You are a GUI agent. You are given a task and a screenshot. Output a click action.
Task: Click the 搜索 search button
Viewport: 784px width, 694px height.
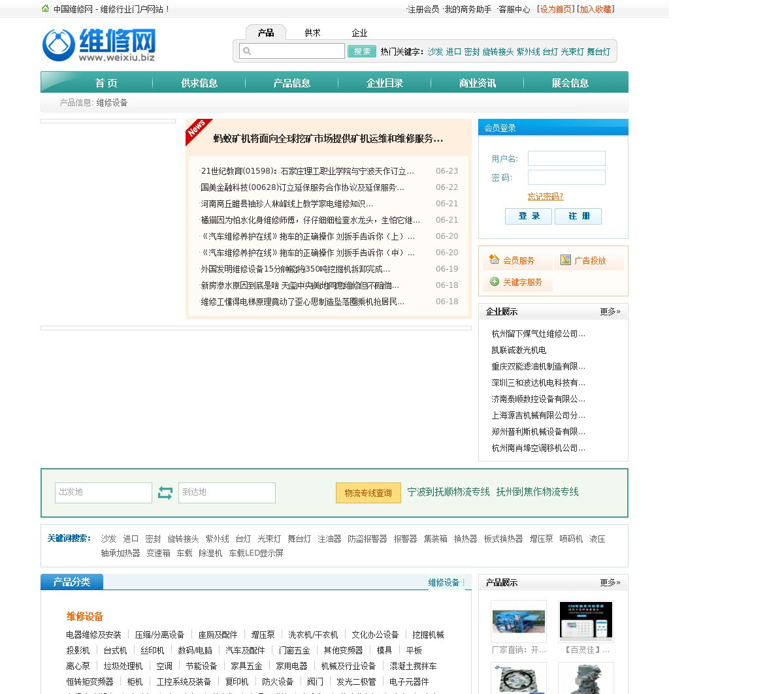362,51
